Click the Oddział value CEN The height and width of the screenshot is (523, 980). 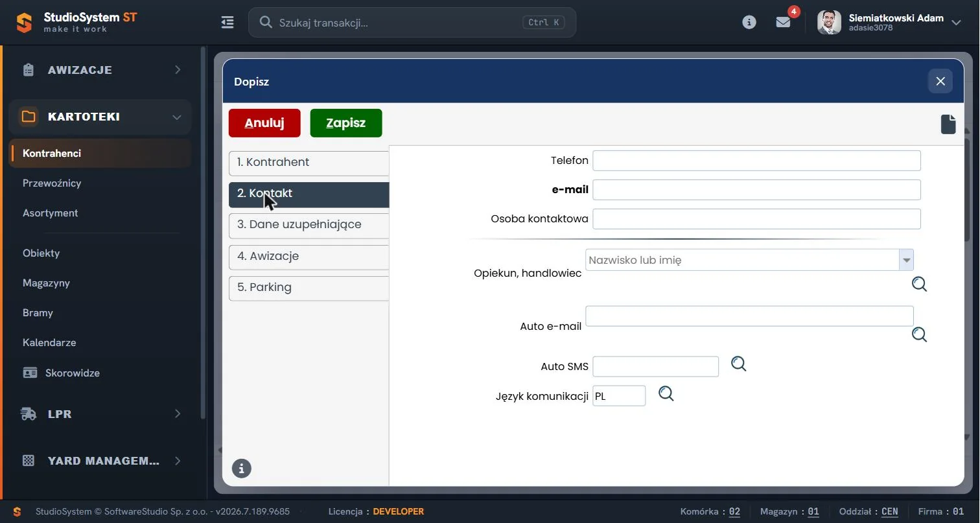click(890, 512)
